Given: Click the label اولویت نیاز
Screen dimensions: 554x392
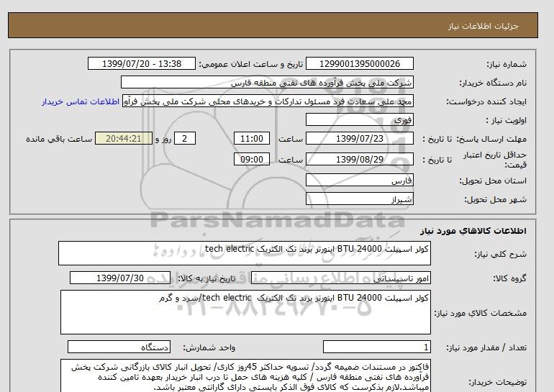Looking at the screenshot, I should (x=507, y=120).
